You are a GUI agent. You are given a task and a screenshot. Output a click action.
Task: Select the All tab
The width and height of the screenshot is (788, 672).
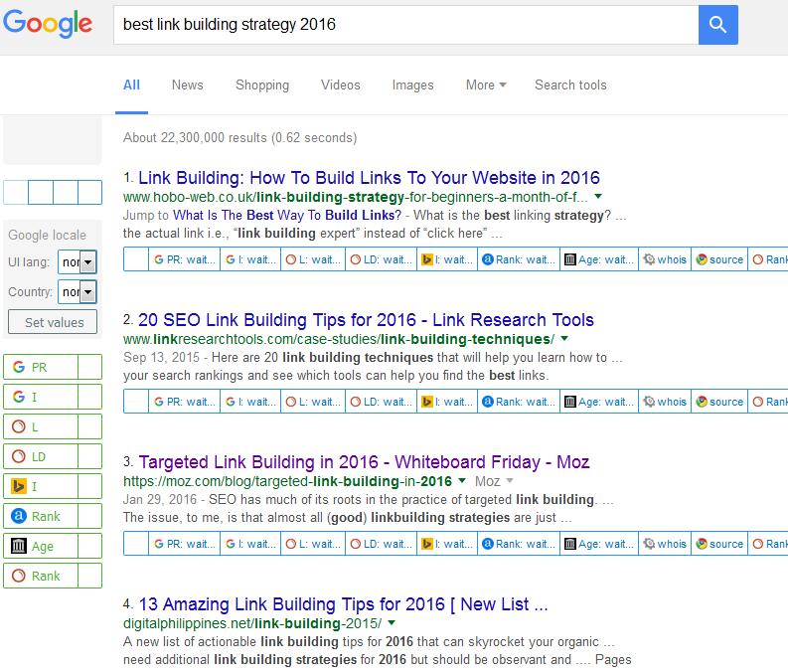coord(132,84)
